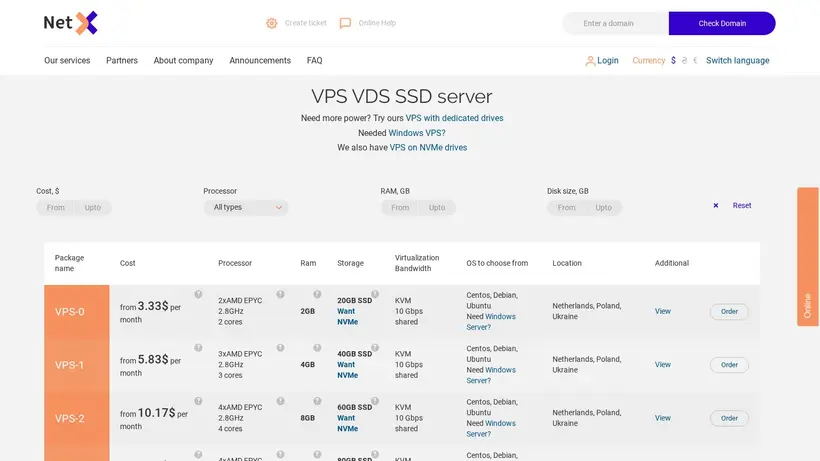Click the Online Help link
This screenshot has width=820, height=461.
pos(377,23)
